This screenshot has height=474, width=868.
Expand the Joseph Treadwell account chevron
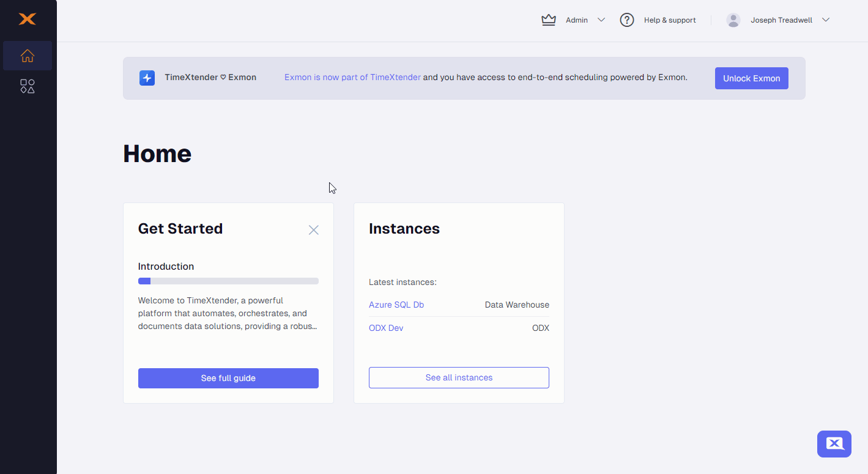point(826,20)
